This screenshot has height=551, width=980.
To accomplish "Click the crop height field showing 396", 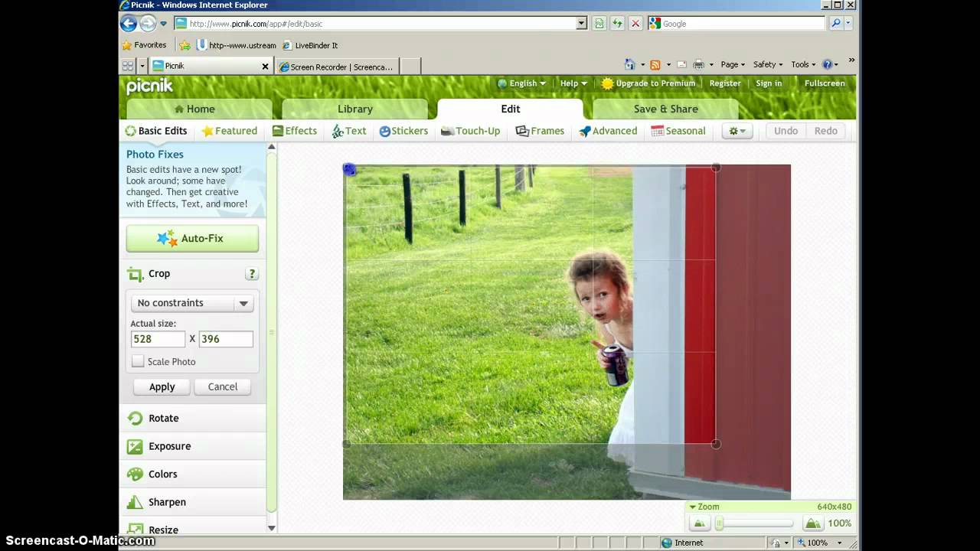I will [226, 339].
